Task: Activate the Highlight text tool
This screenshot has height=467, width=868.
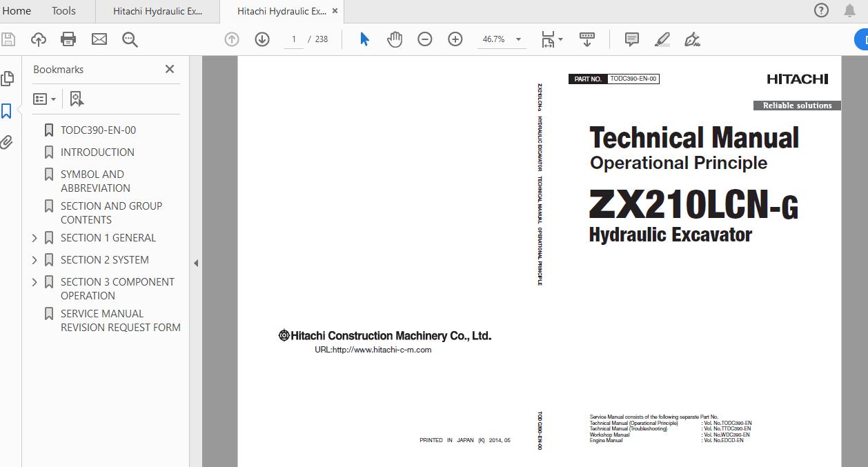Action: tap(662, 39)
